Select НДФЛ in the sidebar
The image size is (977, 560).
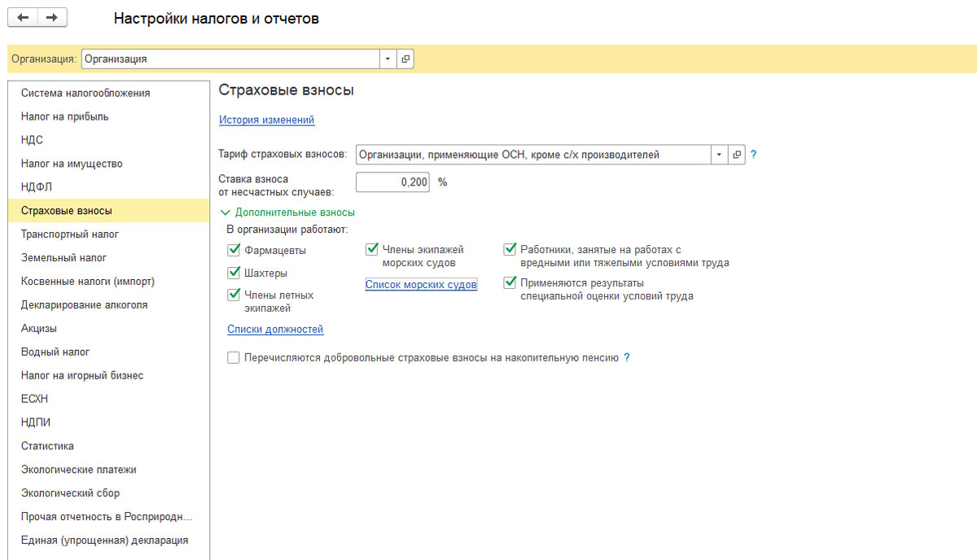(x=37, y=187)
